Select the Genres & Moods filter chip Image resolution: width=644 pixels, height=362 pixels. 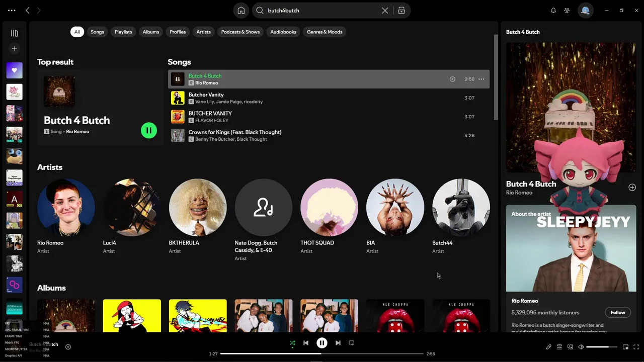coord(325,32)
